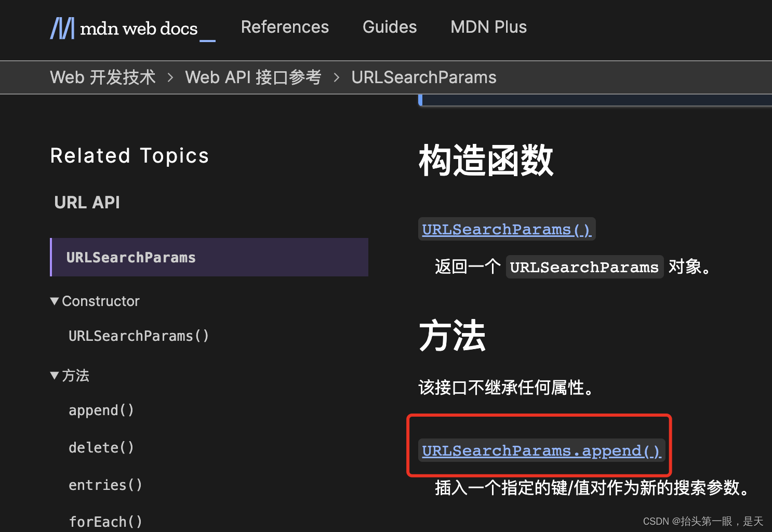Open the References menu
The height and width of the screenshot is (532, 772).
285,27
